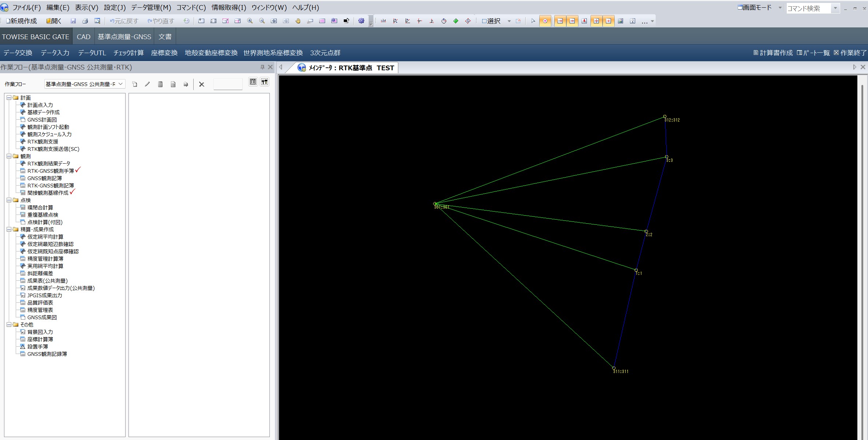Click the コマンド検索 search field
868x440 pixels.
(808, 8)
